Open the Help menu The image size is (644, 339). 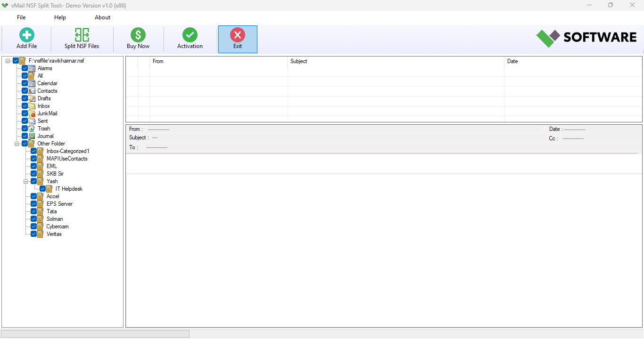tap(60, 17)
